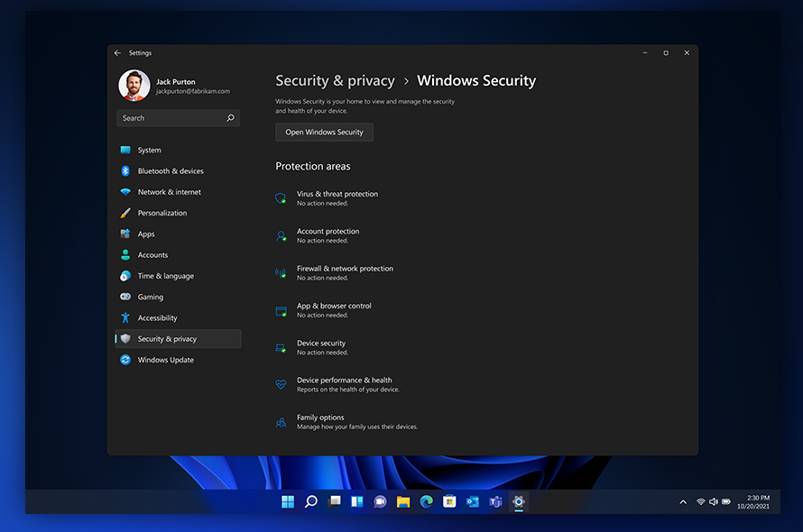Expand the taskbar hidden icons chevron
803x532 pixels.
pyautogui.click(x=683, y=501)
